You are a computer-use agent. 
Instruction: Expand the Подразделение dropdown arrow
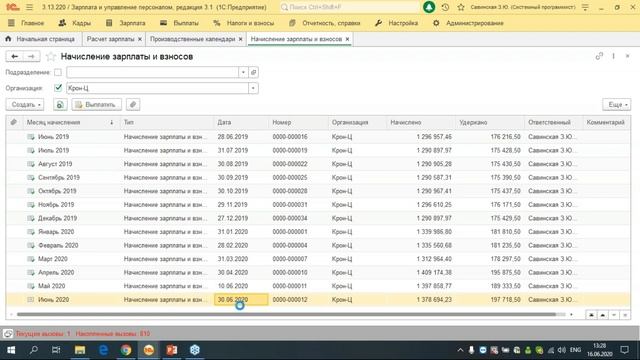(243, 72)
